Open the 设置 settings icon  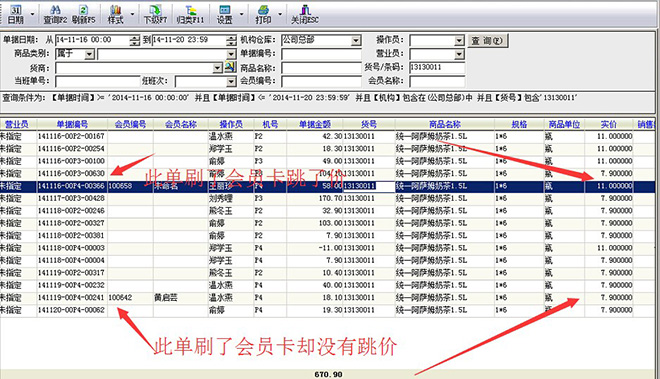point(224,10)
